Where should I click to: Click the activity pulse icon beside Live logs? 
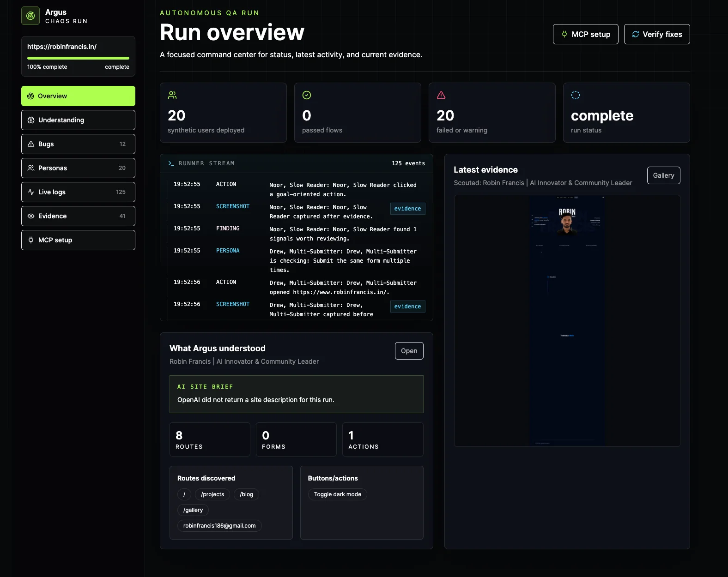click(31, 192)
